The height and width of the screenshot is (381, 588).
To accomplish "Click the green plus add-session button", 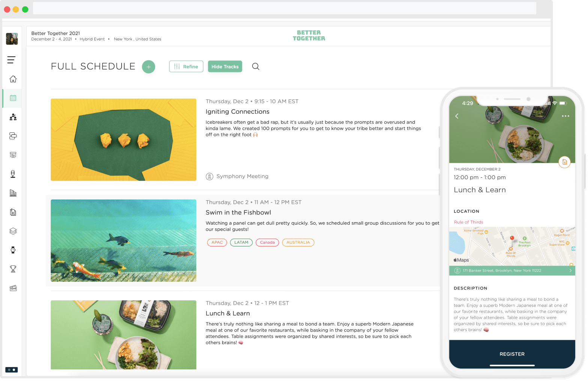I will click(149, 67).
